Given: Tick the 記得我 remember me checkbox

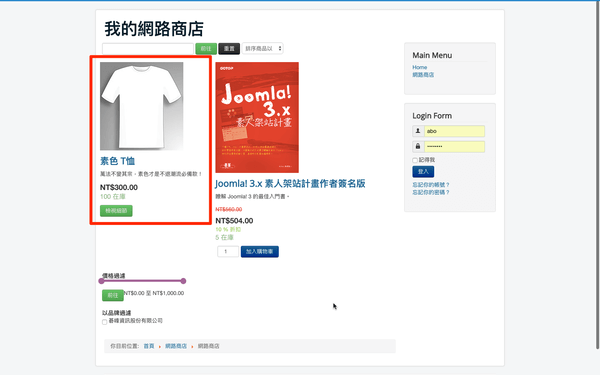Looking at the screenshot, I should 415,160.
